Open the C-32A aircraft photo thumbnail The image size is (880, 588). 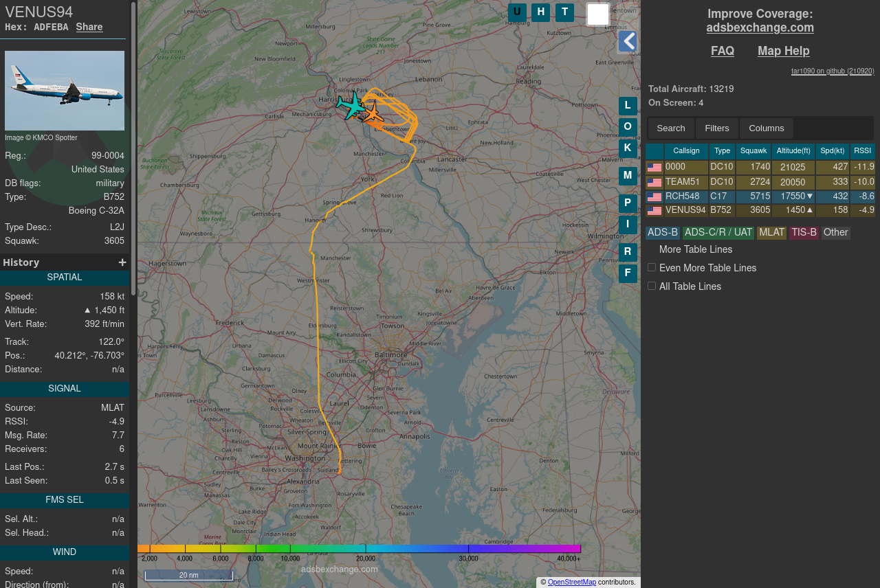[x=65, y=91]
